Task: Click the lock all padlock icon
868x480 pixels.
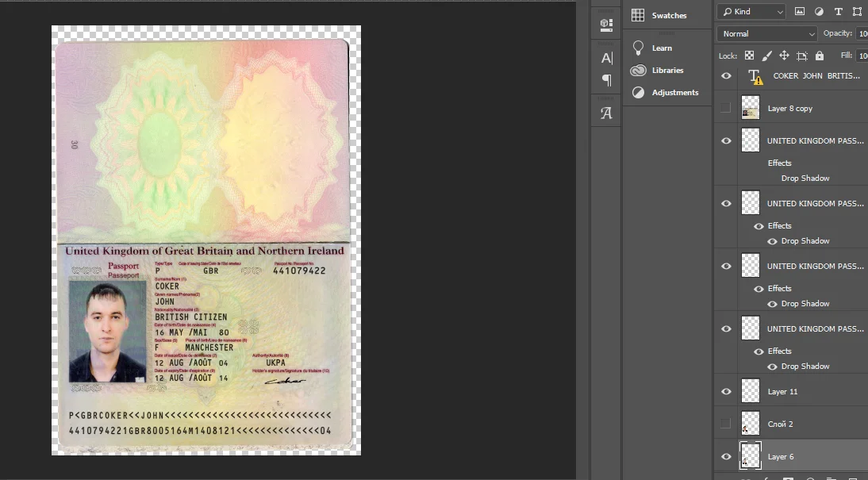Action: click(x=820, y=56)
